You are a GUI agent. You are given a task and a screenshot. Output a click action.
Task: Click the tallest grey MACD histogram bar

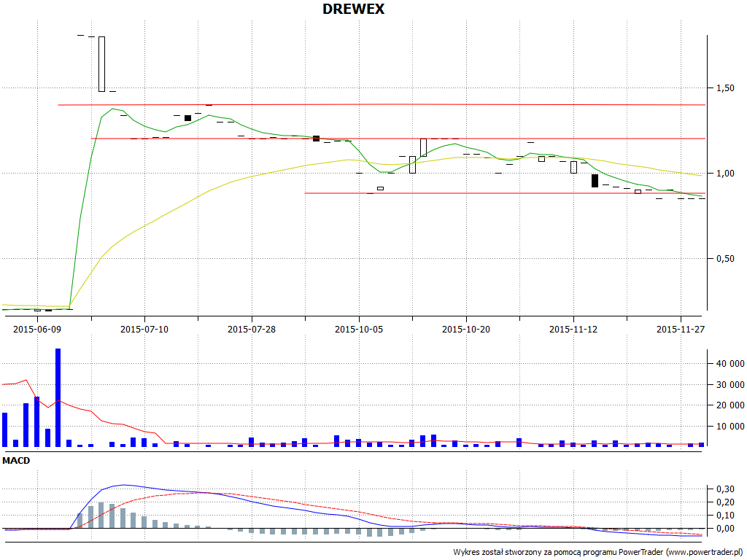click(x=101, y=516)
